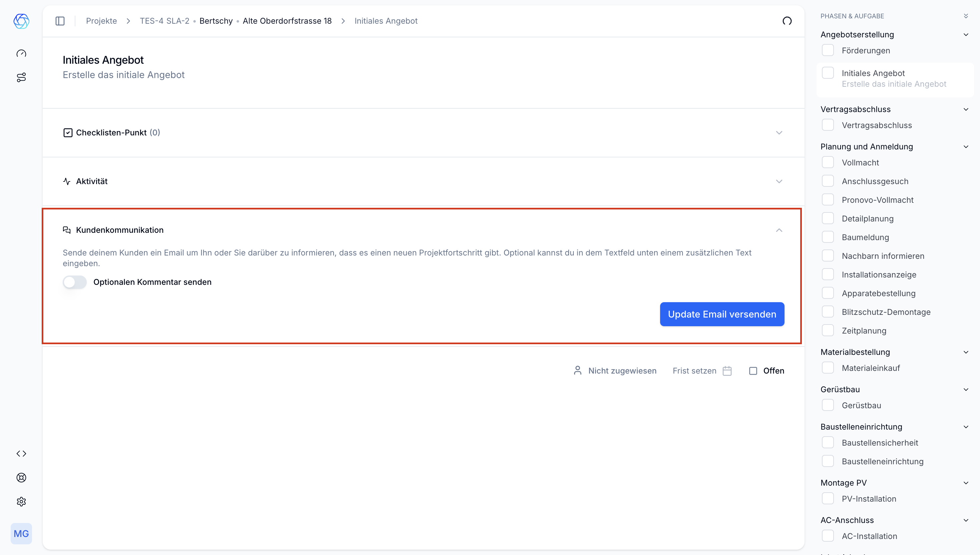Open the support lifebuoy icon

(x=21, y=478)
